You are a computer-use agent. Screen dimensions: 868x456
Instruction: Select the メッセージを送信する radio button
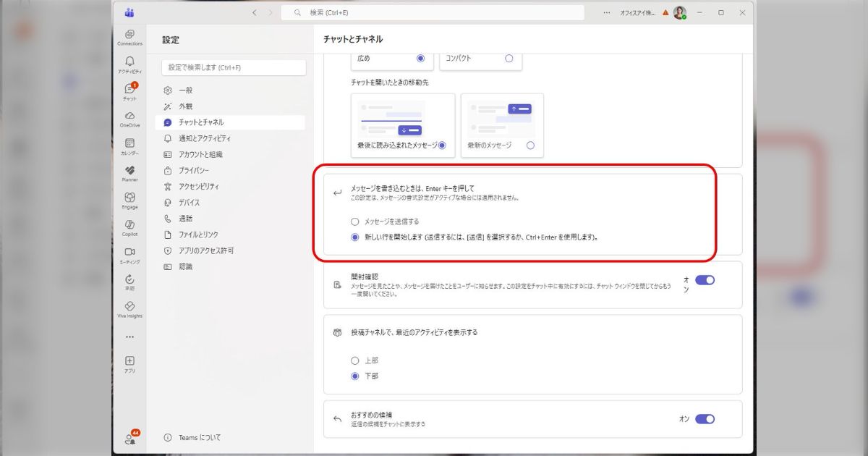click(x=355, y=222)
